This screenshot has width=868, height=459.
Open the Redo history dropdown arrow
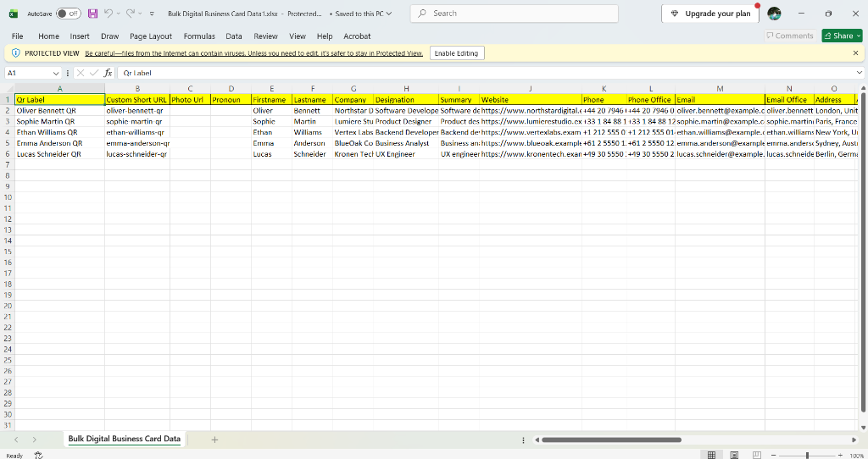[141, 14]
